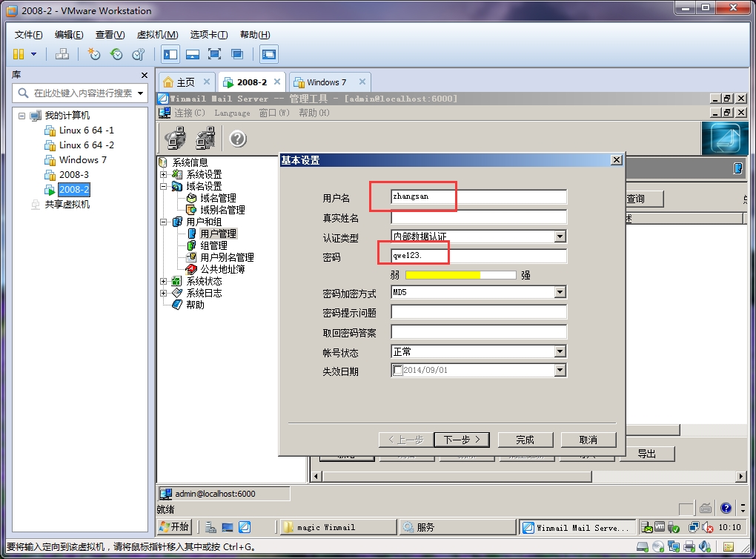Viewport: 756px width, 559px height.
Task: Click the 密码 input field
Action: pyautogui.click(x=479, y=256)
